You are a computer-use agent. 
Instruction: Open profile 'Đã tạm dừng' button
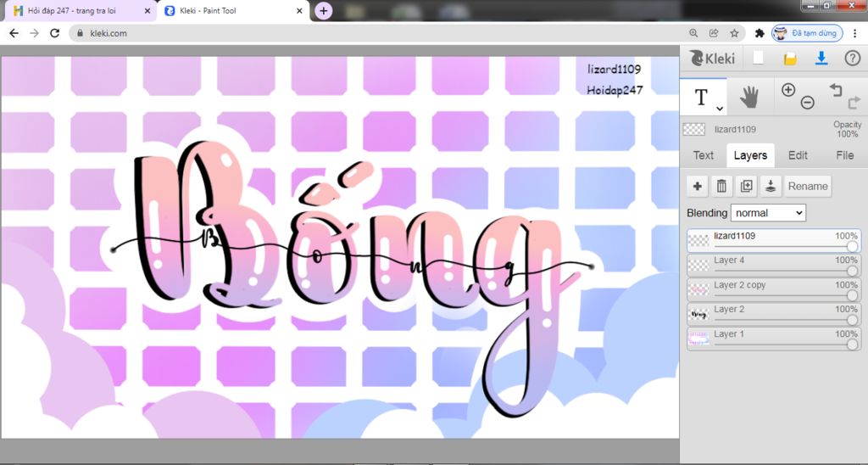point(808,33)
